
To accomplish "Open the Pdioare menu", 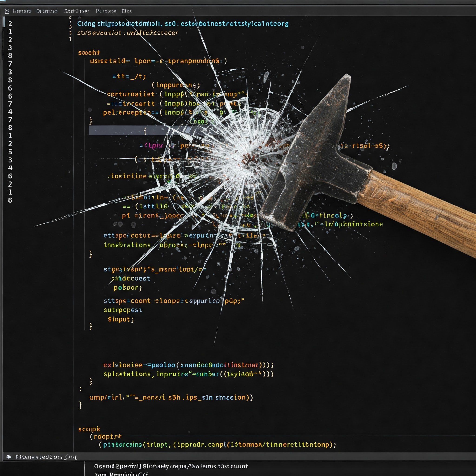I will (106, 11).
